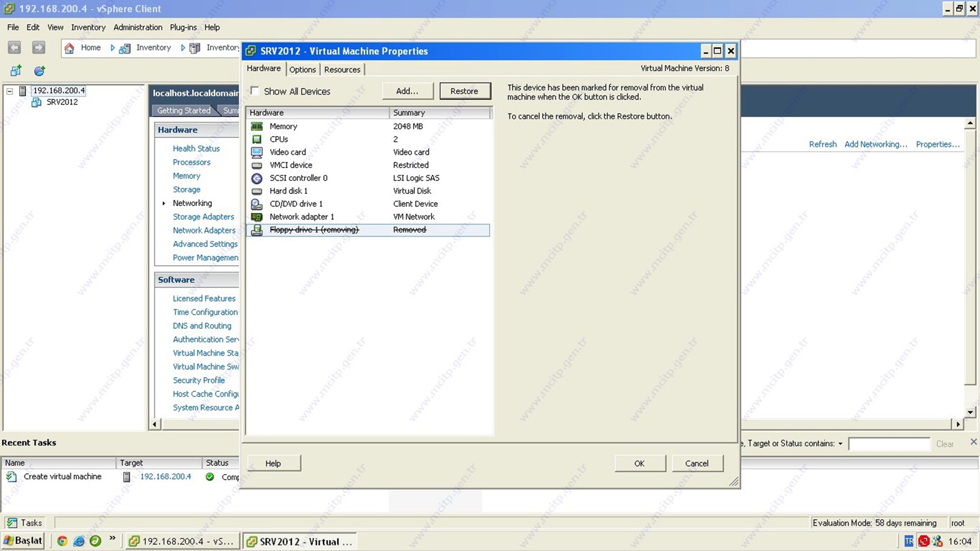Screen dimensions: 980x551
Task: Click the Add Networking... link
Action: coord(876,145)
